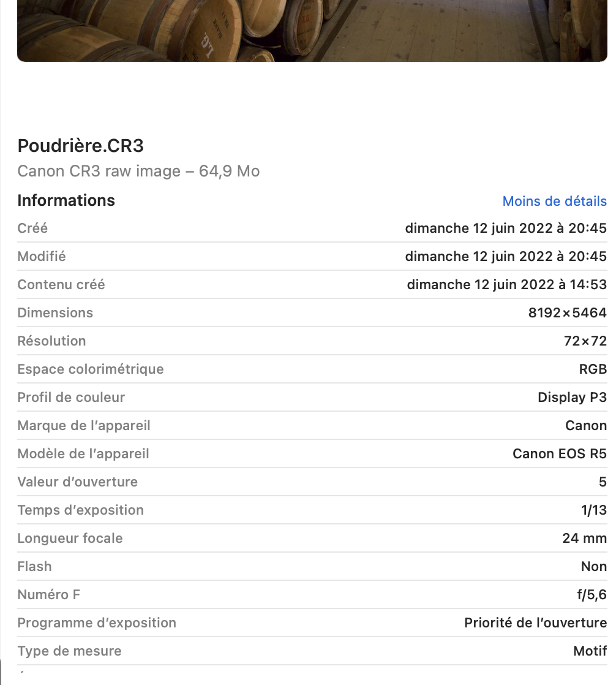
Task: Click the Valeur d'ouverture row label
Action: point(78,482)
